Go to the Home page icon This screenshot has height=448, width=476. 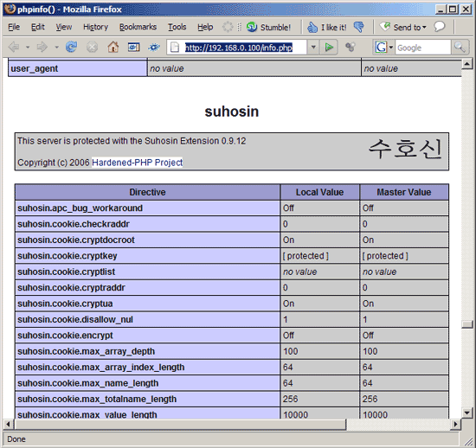click(x=113, y=48)
